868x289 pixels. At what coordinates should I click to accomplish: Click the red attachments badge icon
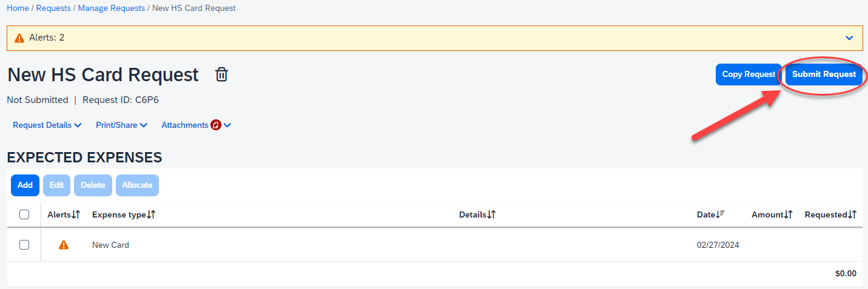tap(216, 125)
